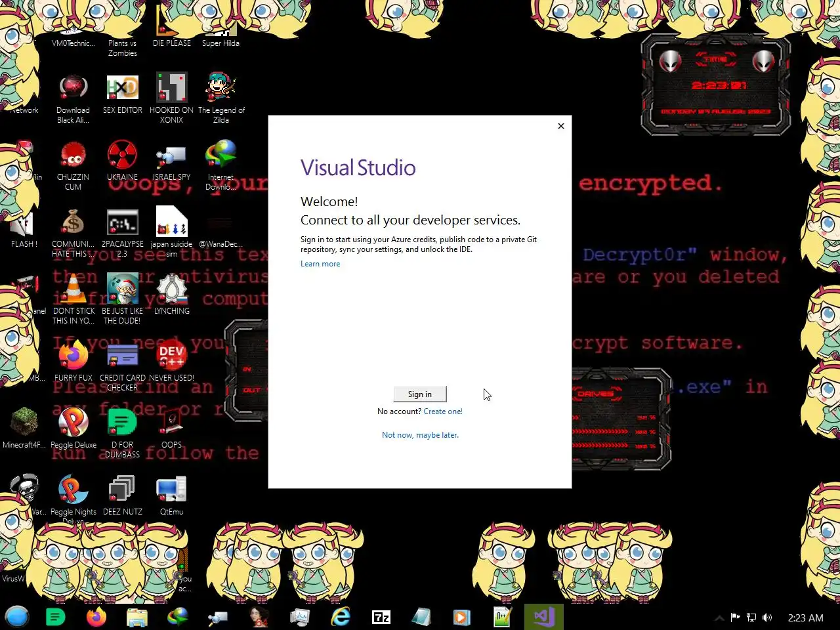The width and height of the screenshot is (840, 630).
Task: Select the UKRAINE radiation desktop icon
Action: coord(122,161)
